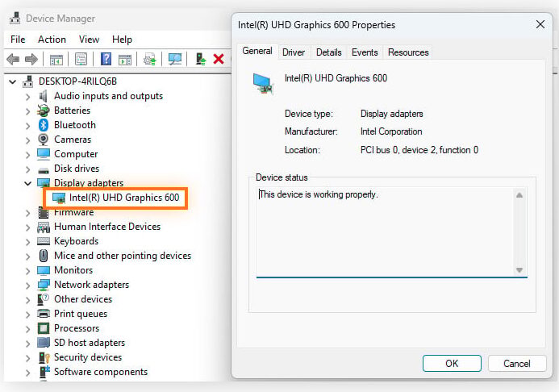Switch to the Details tab
The width and height of the screenshot is (559, 392).
328,52
